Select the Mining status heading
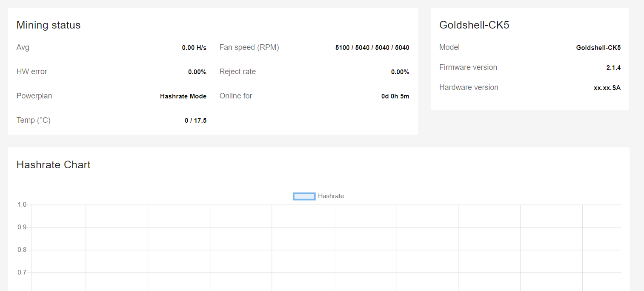Image resolution: width=644 pixels, height=291 pixels. [x=49, y=25]
